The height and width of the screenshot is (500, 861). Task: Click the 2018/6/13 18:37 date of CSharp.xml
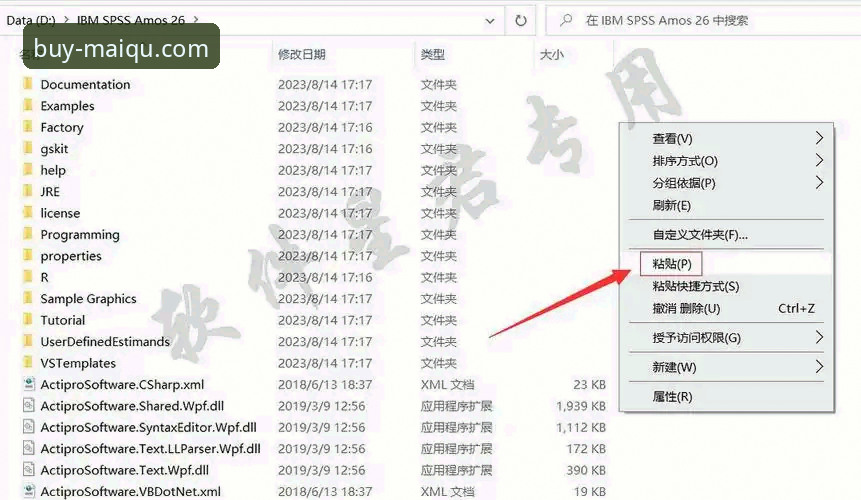(325, 385)
